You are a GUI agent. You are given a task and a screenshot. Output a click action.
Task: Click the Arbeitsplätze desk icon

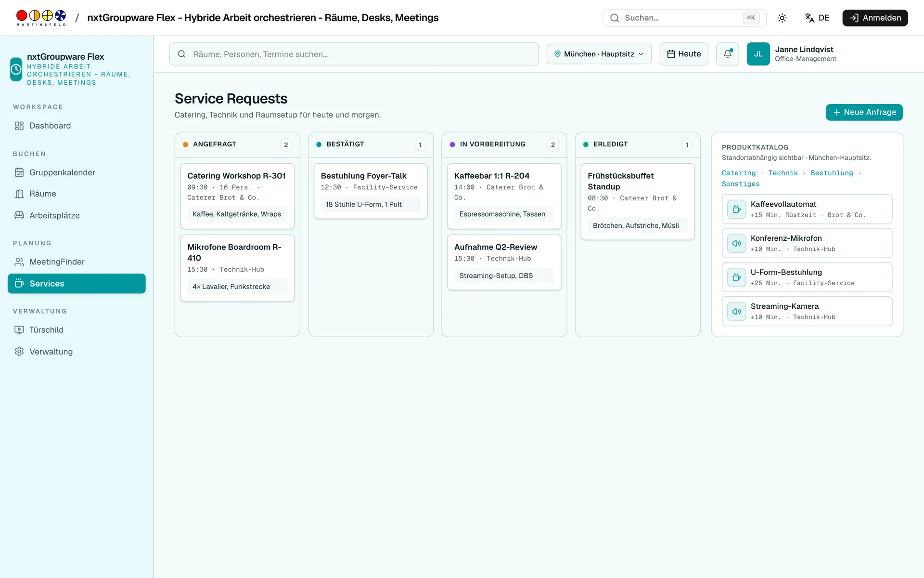click(x=19, y=215)
